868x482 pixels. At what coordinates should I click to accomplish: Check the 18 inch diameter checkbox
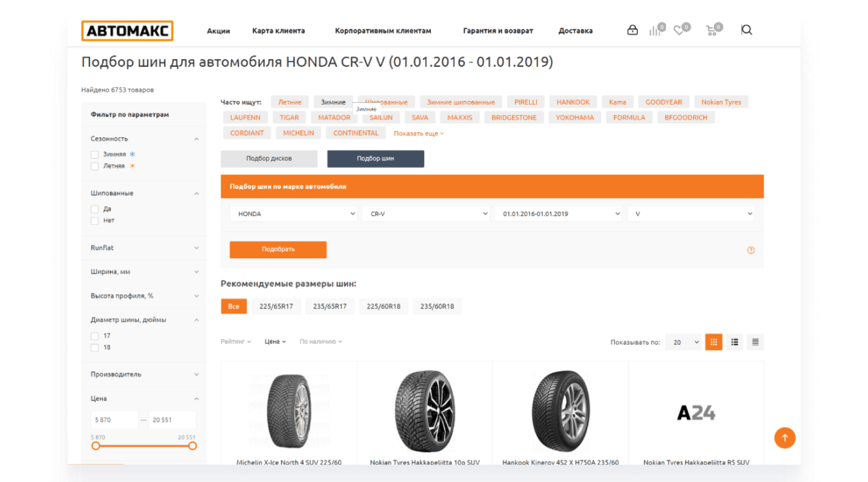click(x=95, y=348)
